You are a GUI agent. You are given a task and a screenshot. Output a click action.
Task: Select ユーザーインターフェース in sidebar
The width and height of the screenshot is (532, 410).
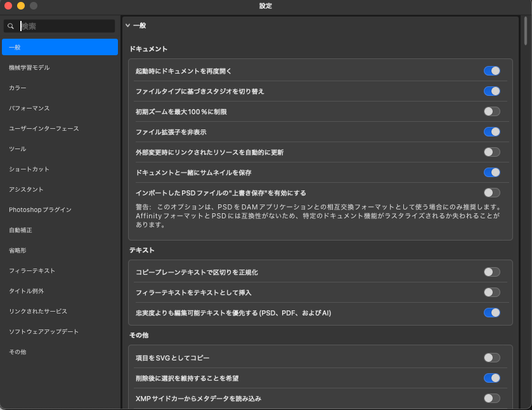tap(44, 128)
